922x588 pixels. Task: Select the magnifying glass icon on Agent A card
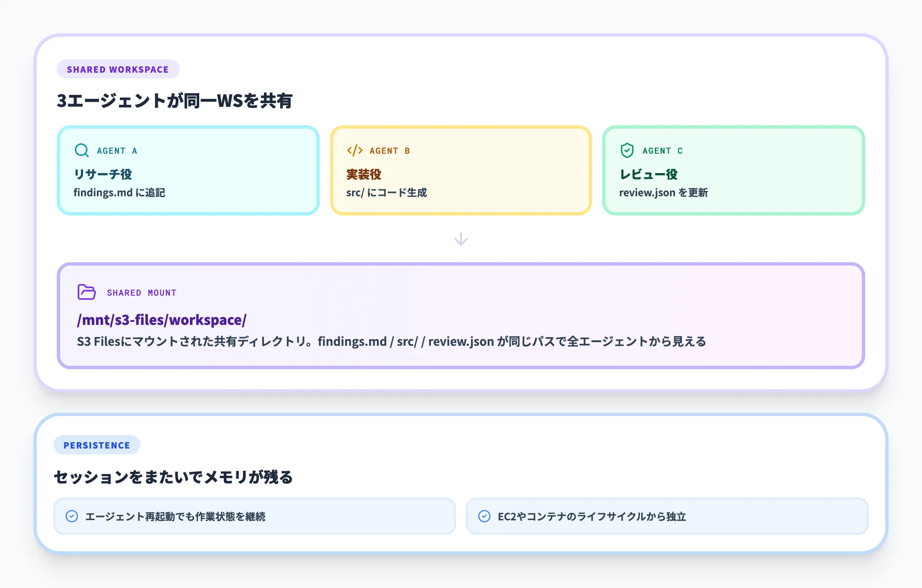82,151
